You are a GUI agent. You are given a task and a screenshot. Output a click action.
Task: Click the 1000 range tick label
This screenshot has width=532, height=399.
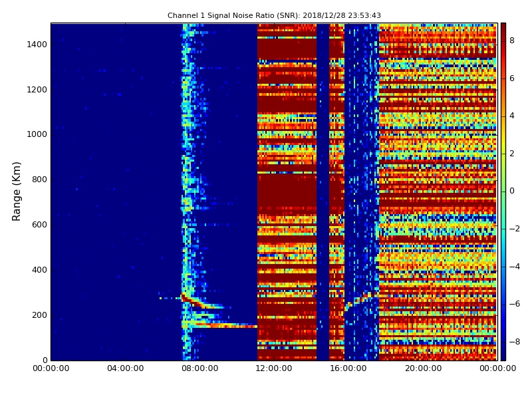point(37,134)
